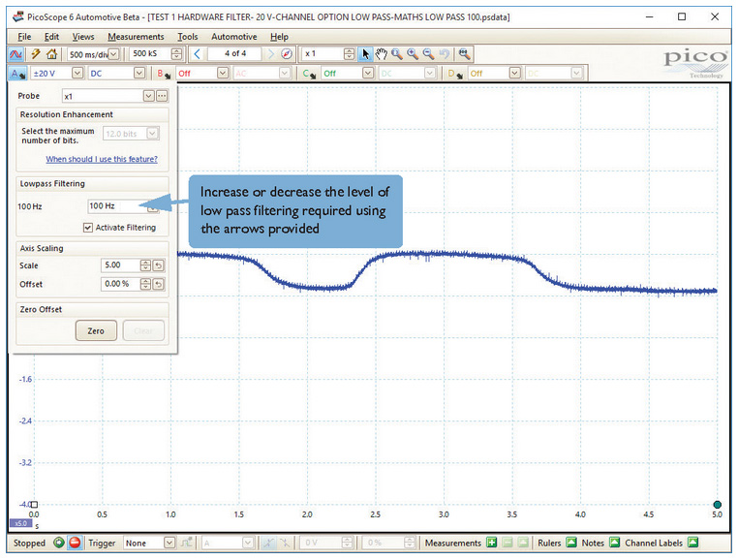
Task: Adjust the 500 kS samples stepper
Action: point(177,54)
